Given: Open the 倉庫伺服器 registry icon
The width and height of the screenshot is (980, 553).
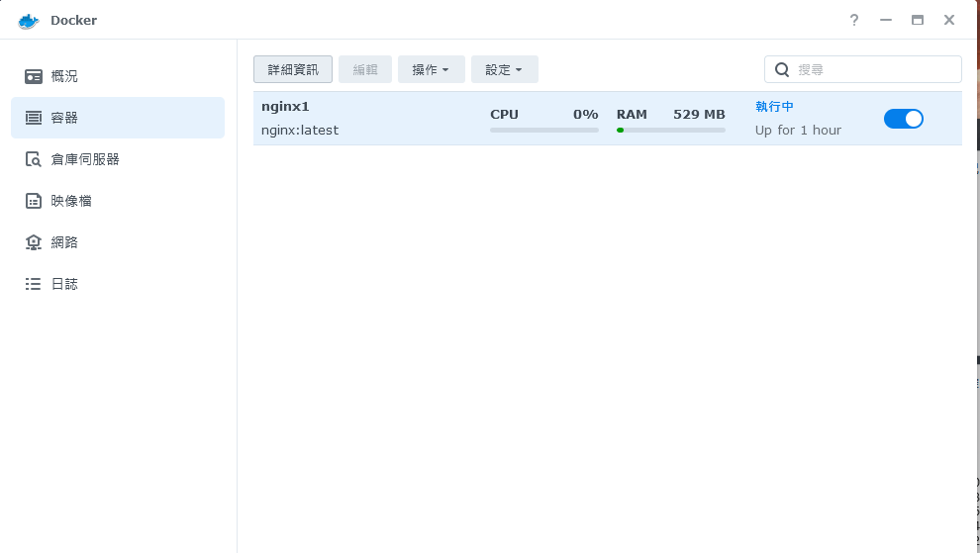Looking at the screenshot, I should (33, 159).
